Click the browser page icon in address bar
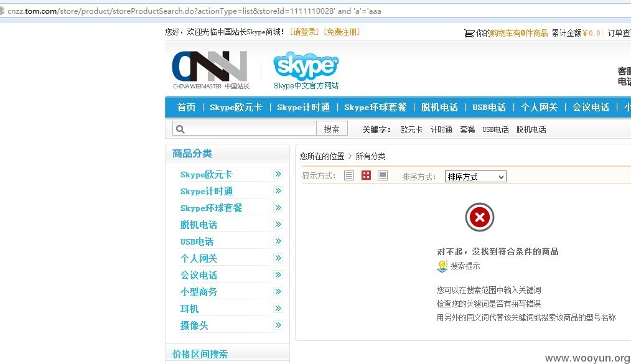Viewport: 631px width, 364px height. tap(2, 11)
